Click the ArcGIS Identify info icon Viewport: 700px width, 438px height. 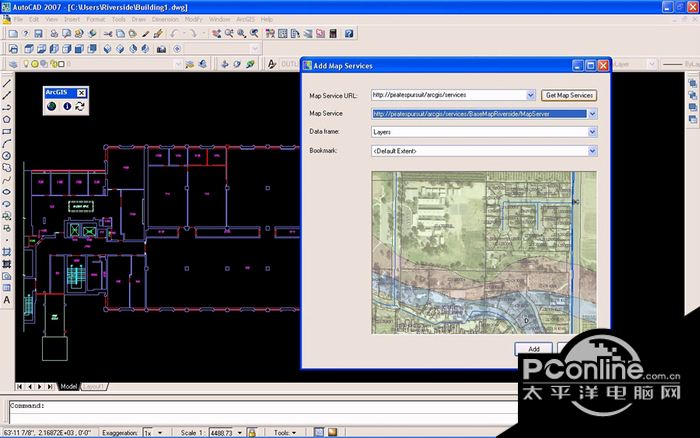pos(67,106)
